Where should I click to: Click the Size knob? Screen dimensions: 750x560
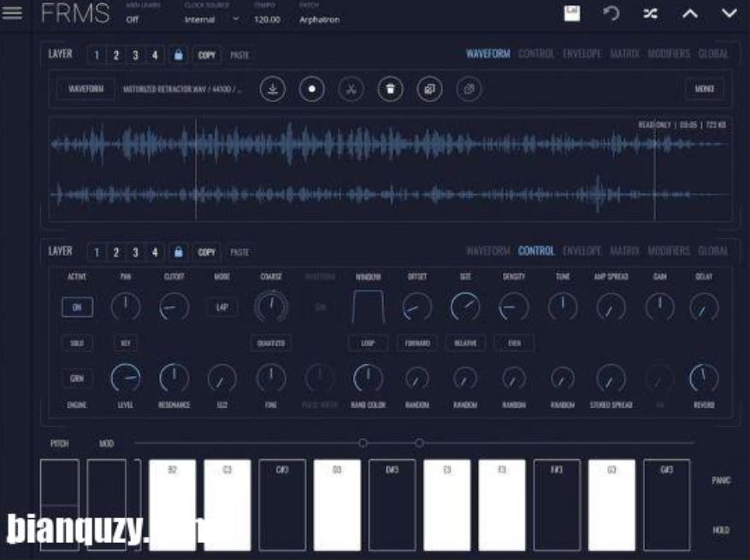(x=465, y=307)
